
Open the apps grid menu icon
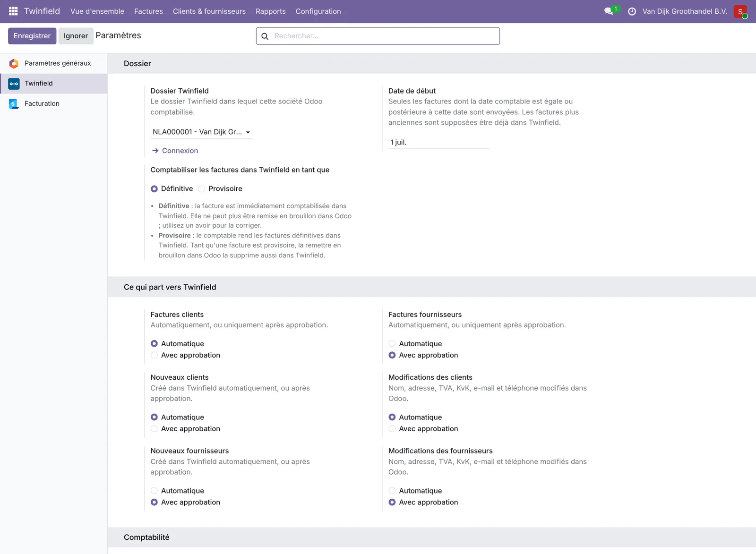[13, 11]
